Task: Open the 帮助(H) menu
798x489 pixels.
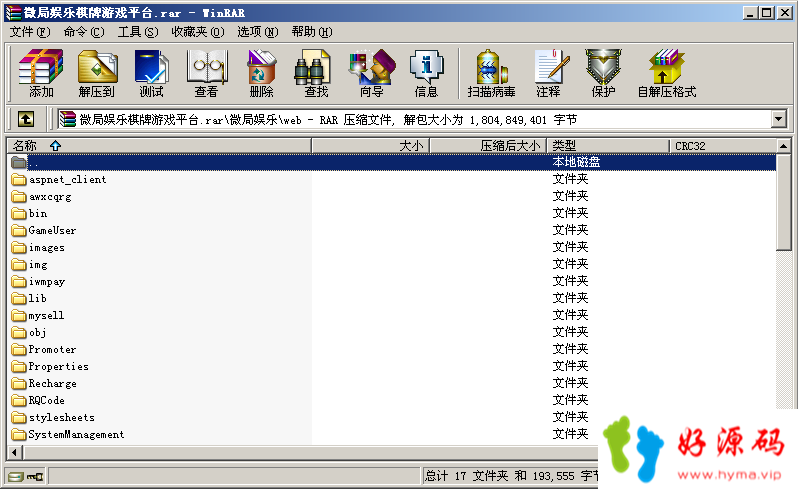Action: (x=312, y=32)
